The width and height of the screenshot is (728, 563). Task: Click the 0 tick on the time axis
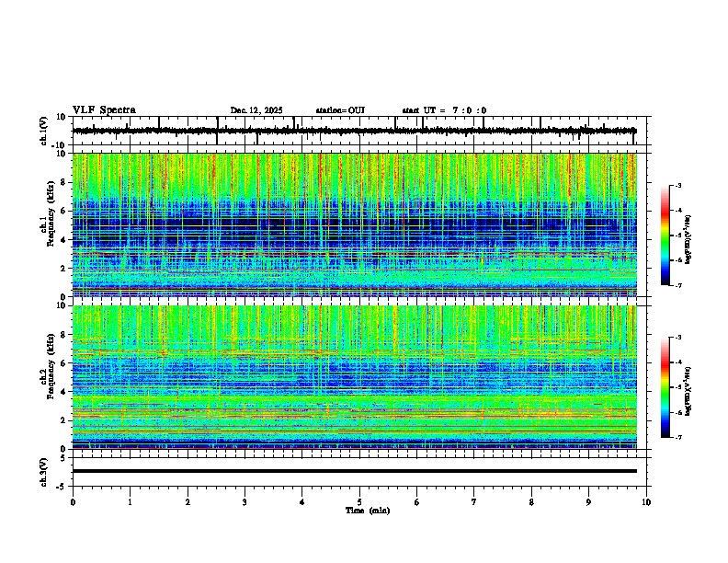(x=73, y=502)
